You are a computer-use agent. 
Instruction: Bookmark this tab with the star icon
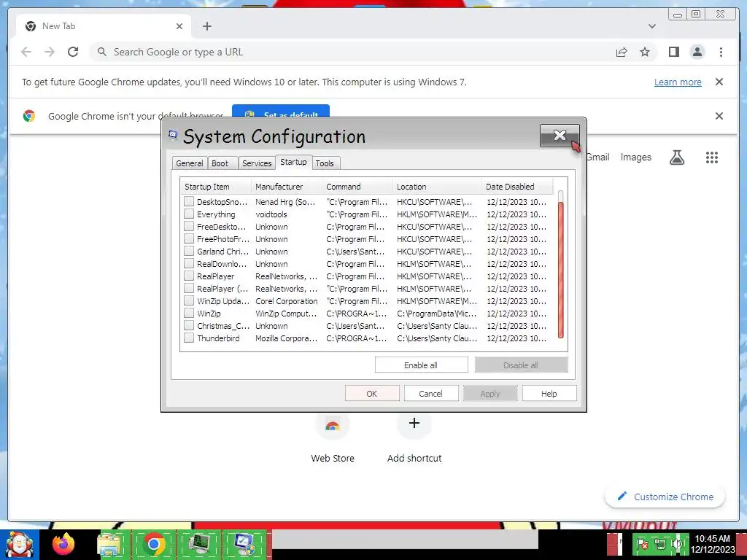(645, 52)
